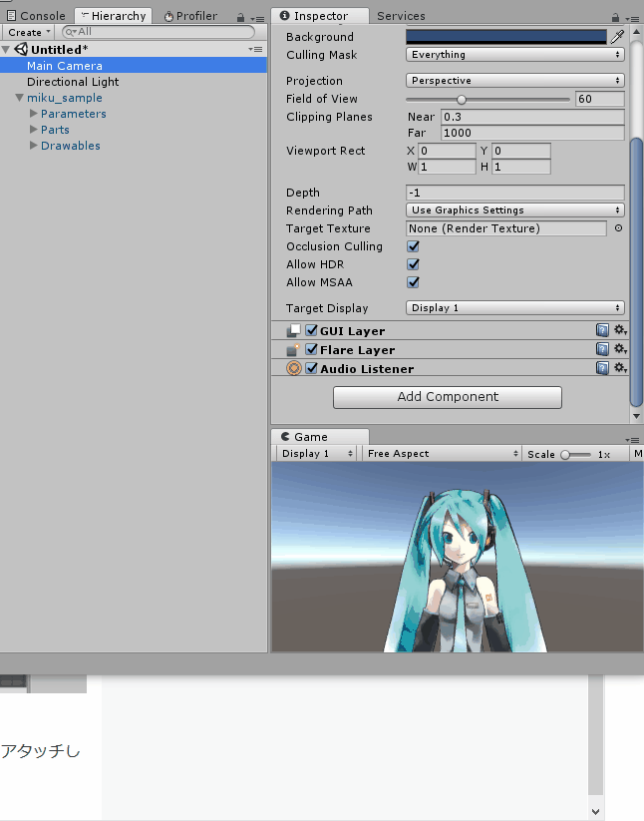Select the Game view tab
The image size is (644, 821).
click(x=320, y=437)
